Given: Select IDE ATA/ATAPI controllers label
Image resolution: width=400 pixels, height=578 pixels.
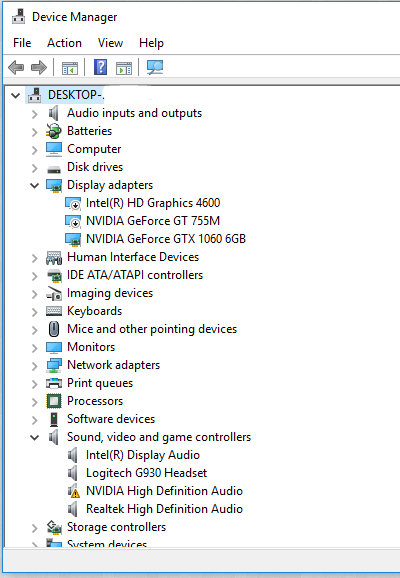Looking at the screenshot, I should tap(135, 275).
